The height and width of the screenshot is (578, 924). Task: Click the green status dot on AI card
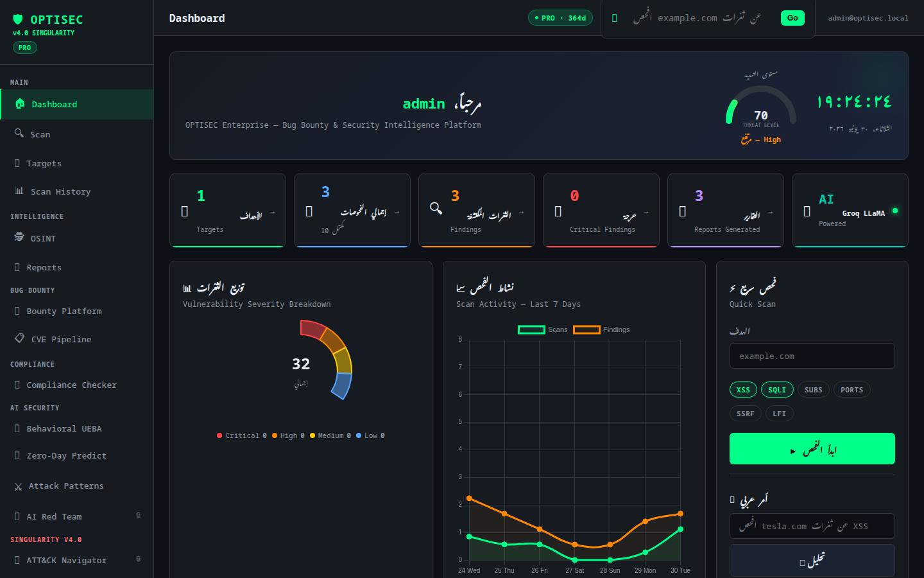point(895,211)
